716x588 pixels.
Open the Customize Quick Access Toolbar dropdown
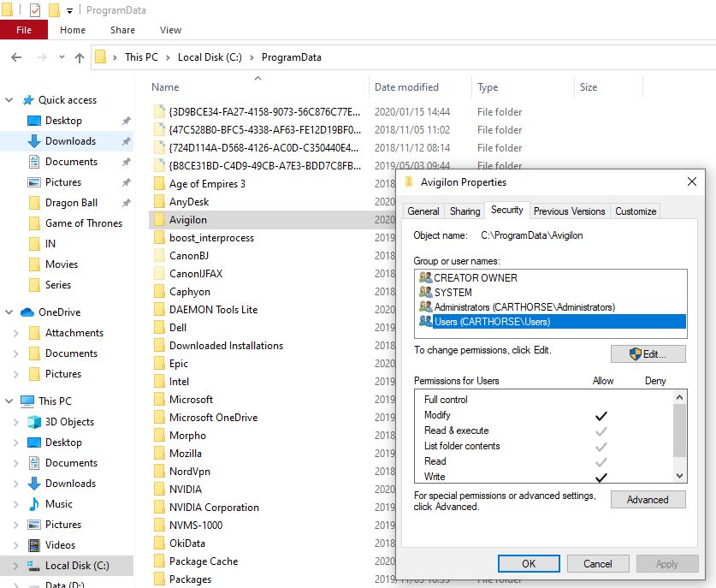pyautogui.click(x=69, y=10)
